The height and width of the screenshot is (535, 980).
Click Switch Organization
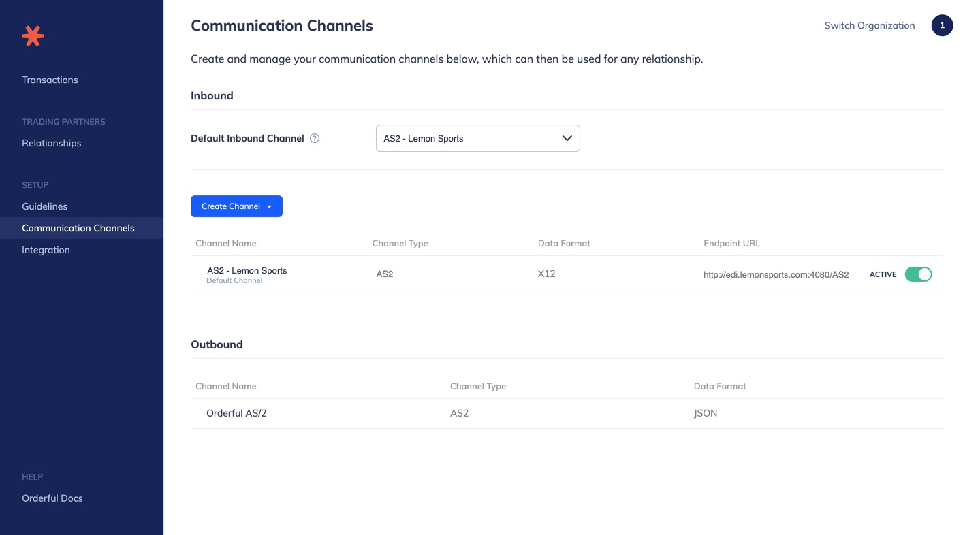[869, 25]
